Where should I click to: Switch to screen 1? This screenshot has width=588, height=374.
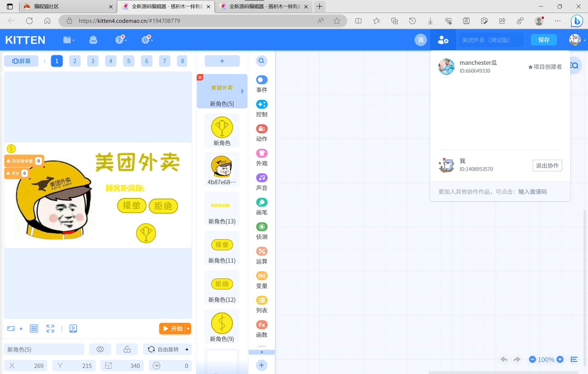[57, 61]
